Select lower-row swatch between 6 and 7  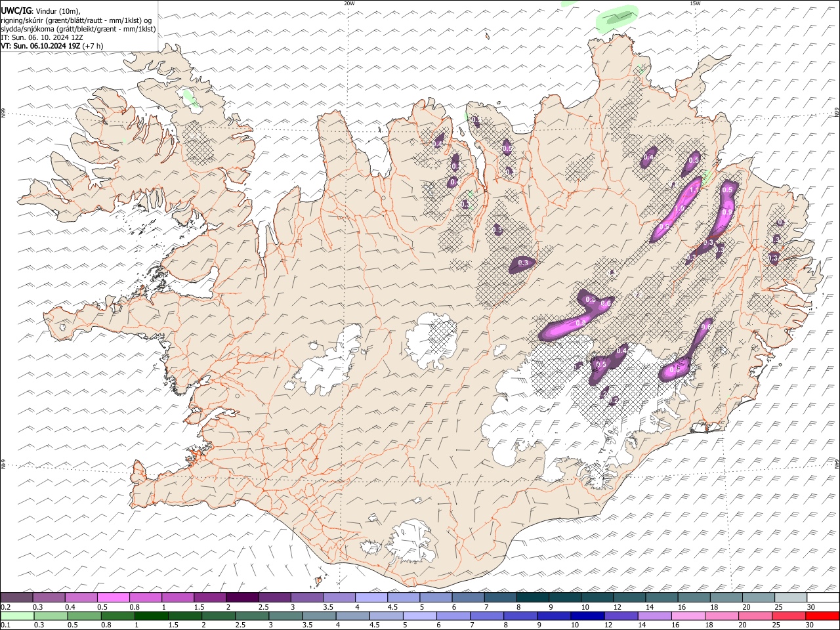(x=453, y=616)
